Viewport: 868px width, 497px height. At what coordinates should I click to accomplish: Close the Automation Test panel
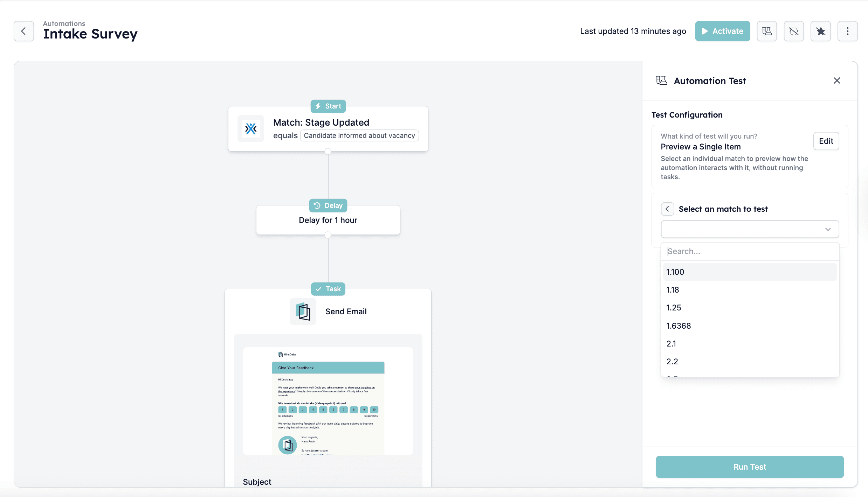(x=837, y=80)
